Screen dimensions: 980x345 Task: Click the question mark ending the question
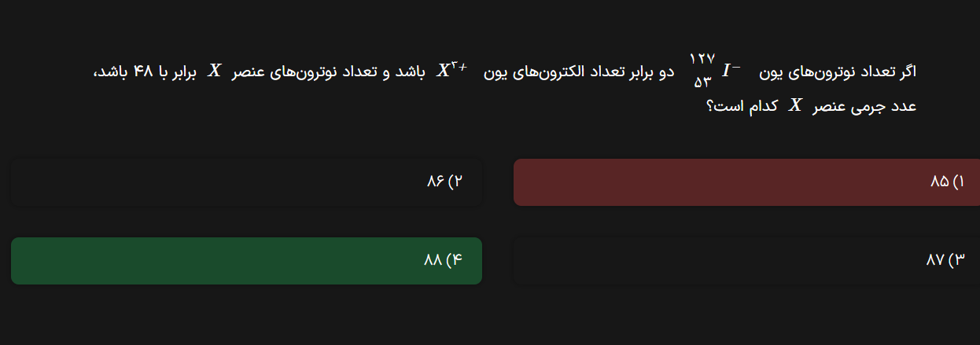pyautogui.click(x=710, y=107)
